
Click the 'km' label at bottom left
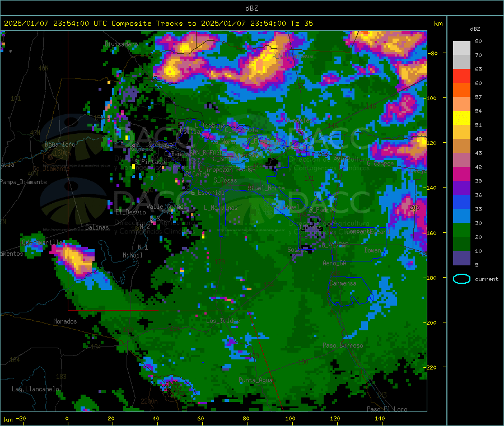[x=8, y=420]
